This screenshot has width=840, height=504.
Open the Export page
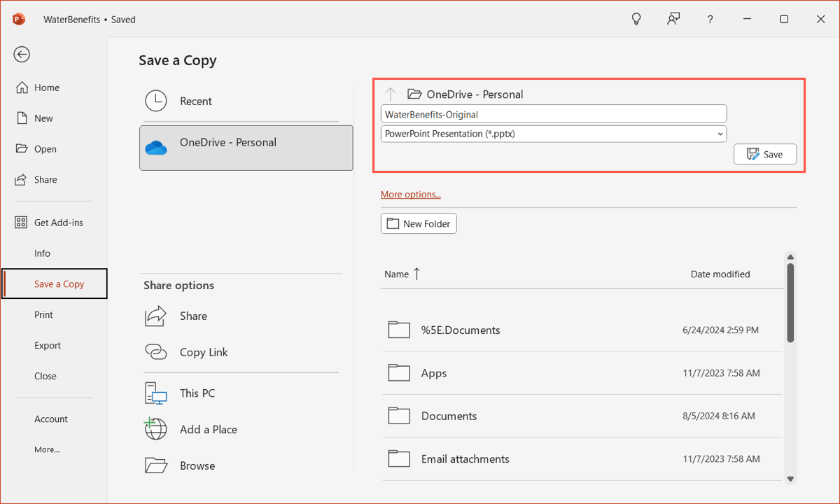click(48, 346)
